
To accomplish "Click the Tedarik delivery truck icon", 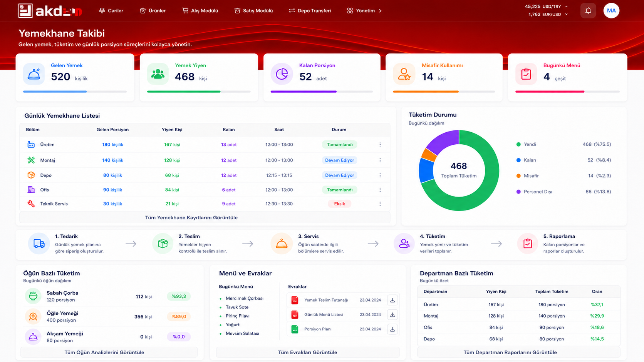I will click(x=39, y=244).
